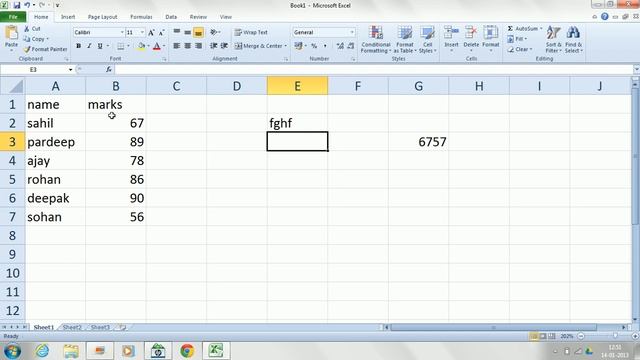Select the Format Painter brush
The image size is (640, 360).
[x=27, y=49]
